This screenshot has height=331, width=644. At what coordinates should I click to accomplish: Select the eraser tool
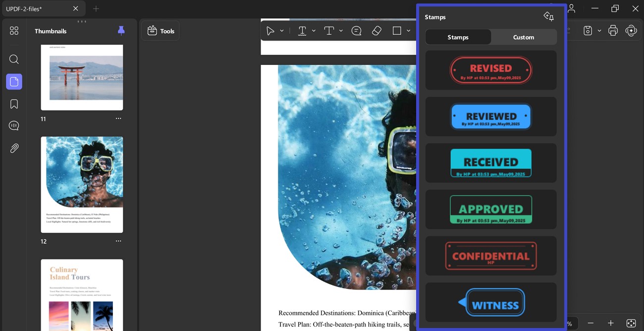pyautogui.click(x=376, y=31)
